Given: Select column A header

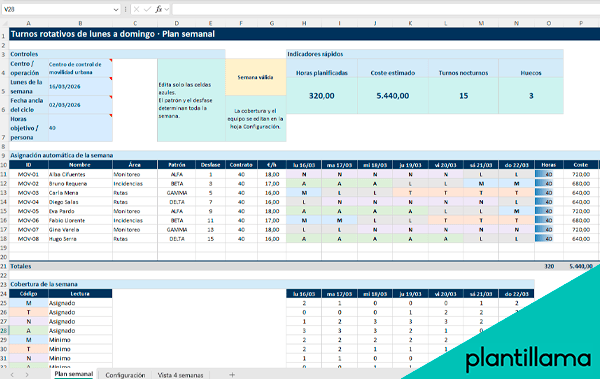Looking at the screenshot, I should click(28, 23).
